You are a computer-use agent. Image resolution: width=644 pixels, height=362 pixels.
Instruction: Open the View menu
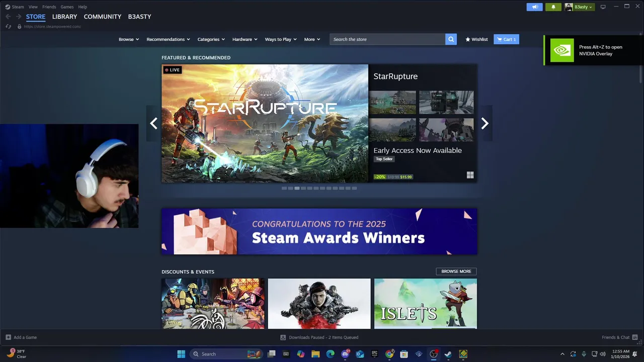pyautogui.click(x=33, y=7)
